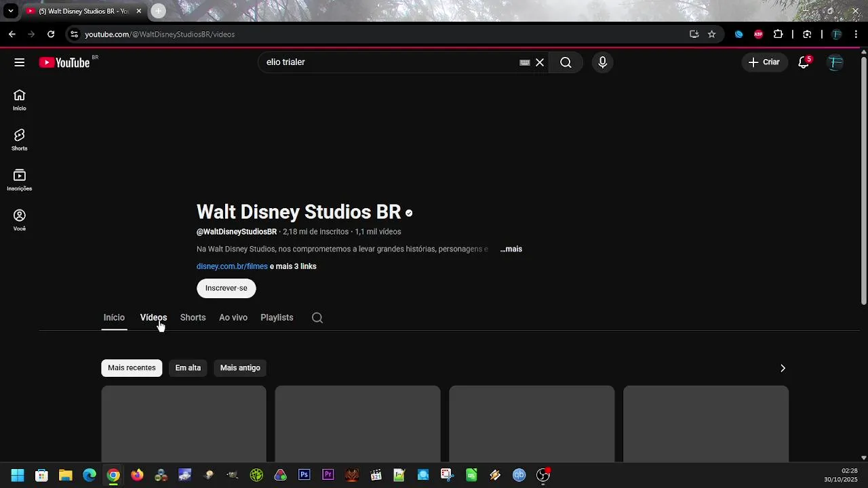
Task: Close the Walt Disney Studios BR tab
Action: (138, 11)
